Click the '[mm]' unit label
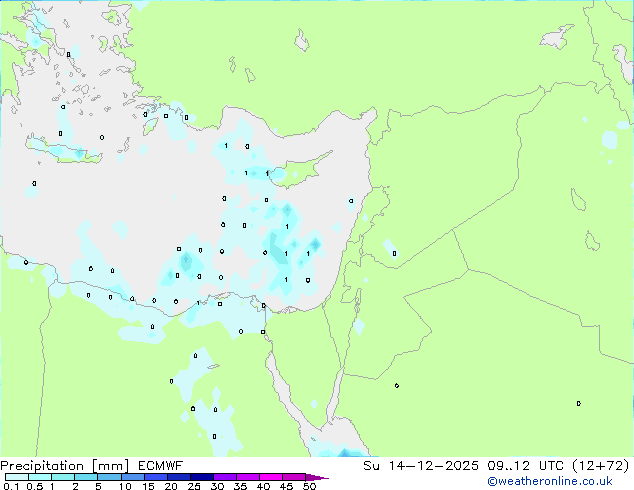634x490 pixels. coord(110,466)
